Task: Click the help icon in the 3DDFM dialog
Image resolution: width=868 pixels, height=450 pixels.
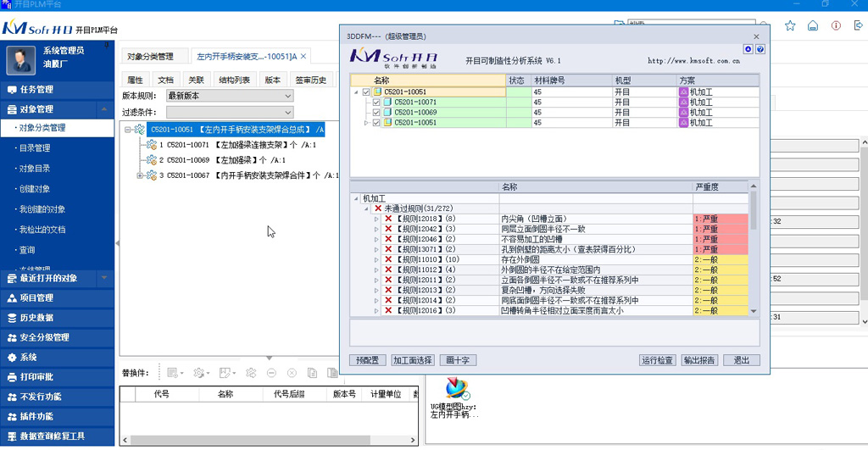Action: point(760,50)
